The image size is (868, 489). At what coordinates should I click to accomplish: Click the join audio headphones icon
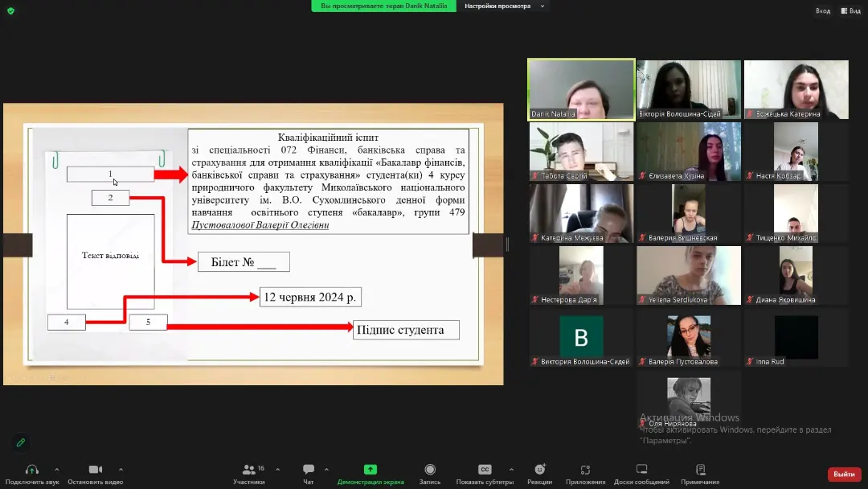pyautogui.click(x=32, y=471)
